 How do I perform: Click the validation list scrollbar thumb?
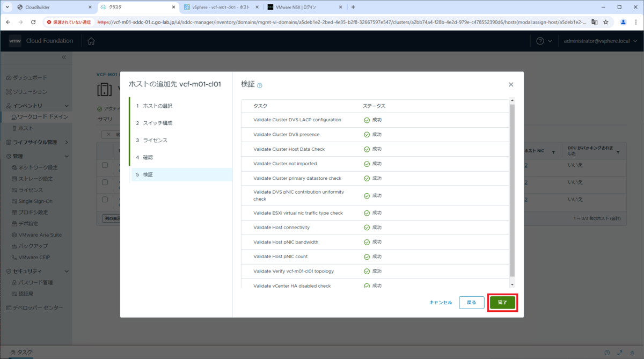pos(512,191)
